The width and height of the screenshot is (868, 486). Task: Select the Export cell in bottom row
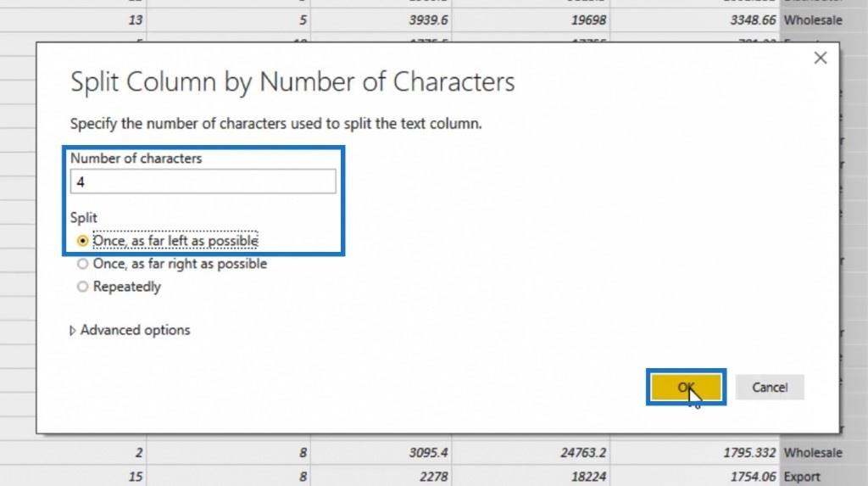pyautogui.click(x=804, y=477)
